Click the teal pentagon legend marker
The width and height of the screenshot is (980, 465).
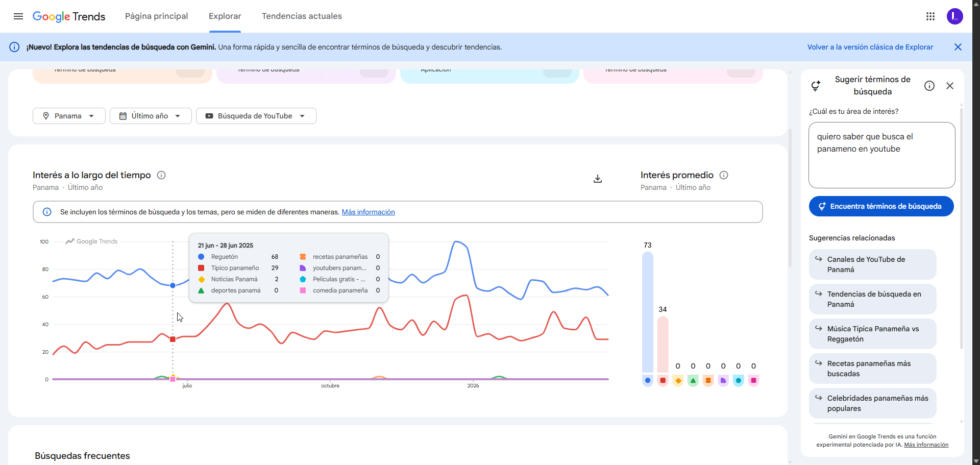[x=738, y=380]
